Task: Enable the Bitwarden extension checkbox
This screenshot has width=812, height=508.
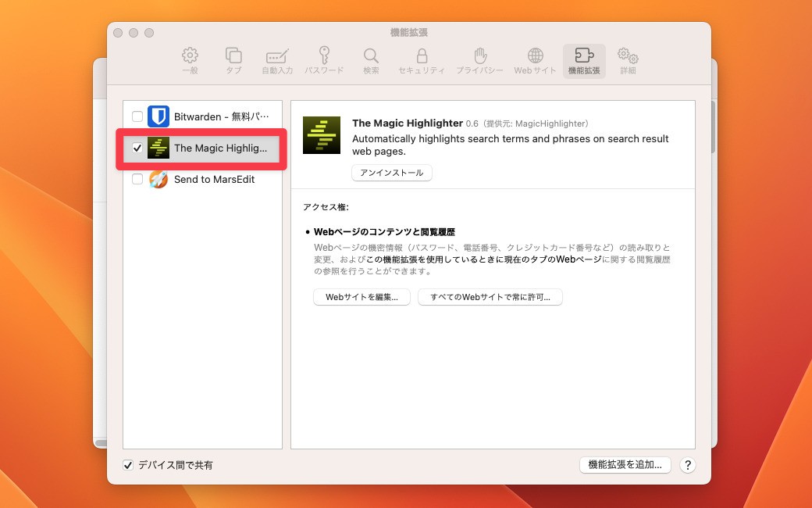Action: [x=137, y=116]
